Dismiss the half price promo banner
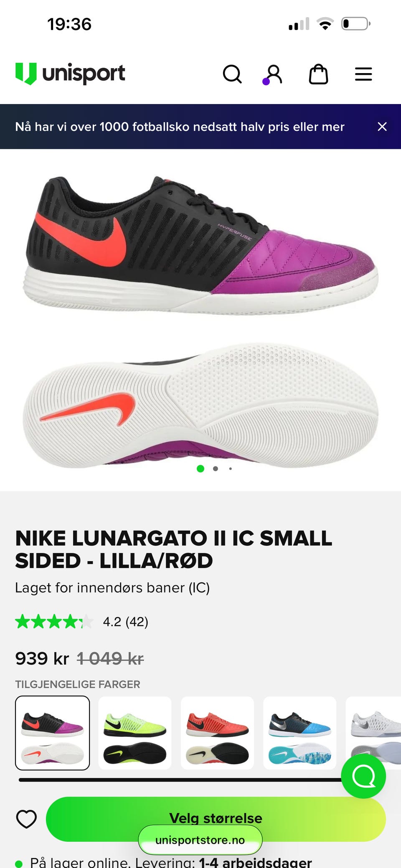401x868 pixels. click(x=382, y=127)
